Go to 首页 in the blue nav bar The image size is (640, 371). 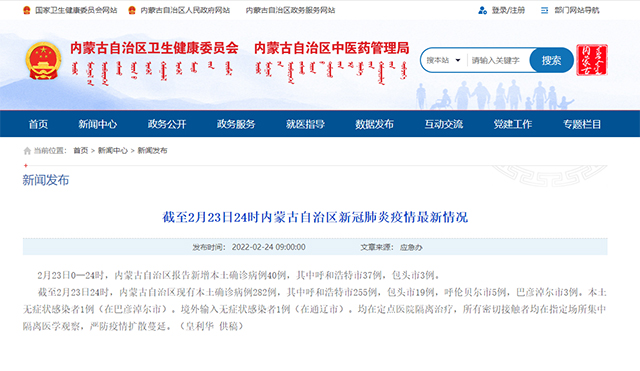38,124
